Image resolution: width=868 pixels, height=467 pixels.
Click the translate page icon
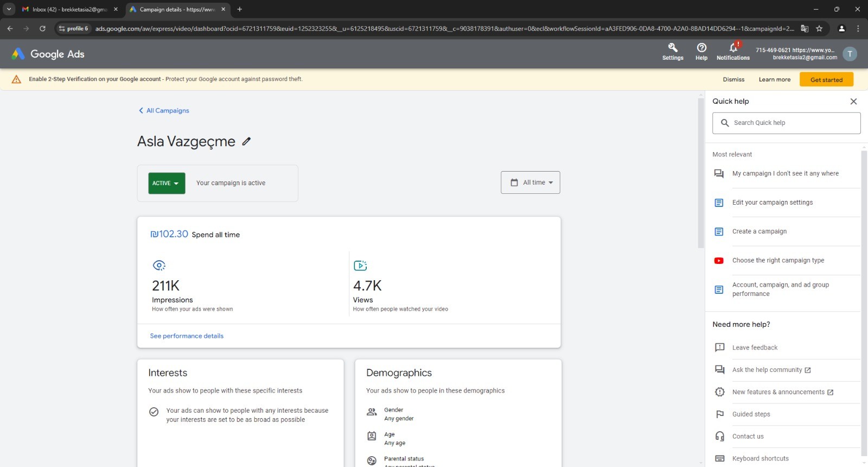[805, 29]
